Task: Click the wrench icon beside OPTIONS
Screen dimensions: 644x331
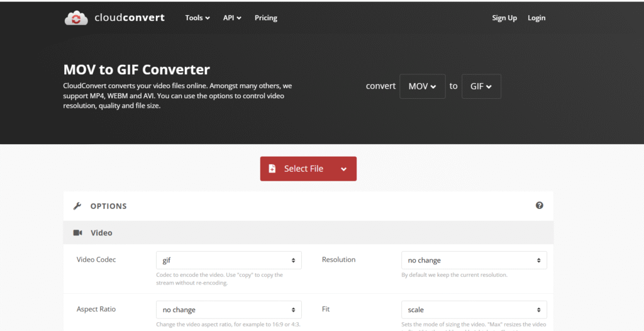Action: click(x=77, y=206)
